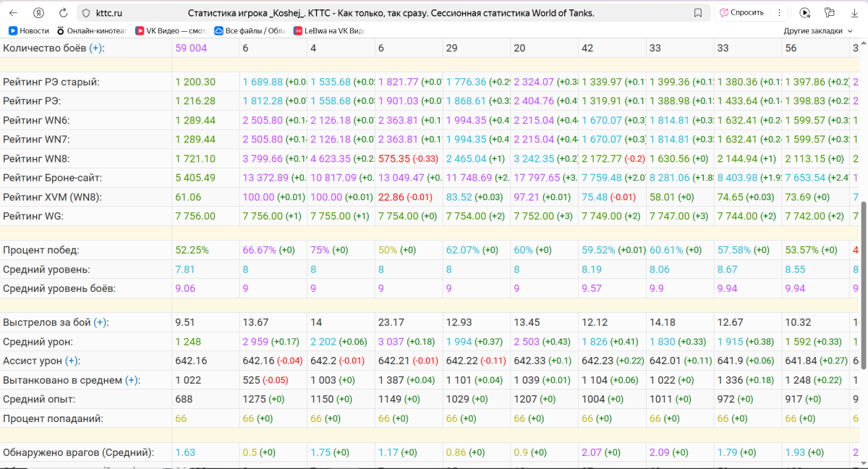Image resolution: width=868 pixels, height=469 pixels.
Task: Open the media playback toolbar icon
Action: point(805,13)
